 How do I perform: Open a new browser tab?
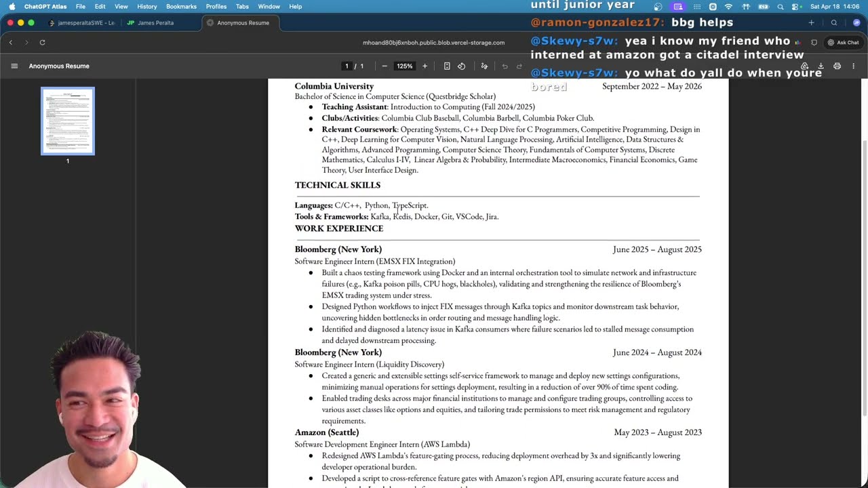coord(811,22)
